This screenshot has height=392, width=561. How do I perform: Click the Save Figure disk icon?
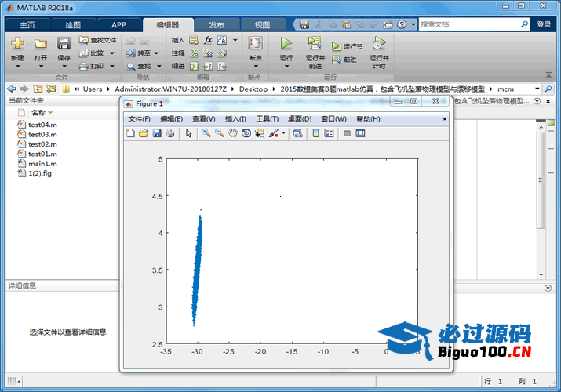(x=157, y=133)
